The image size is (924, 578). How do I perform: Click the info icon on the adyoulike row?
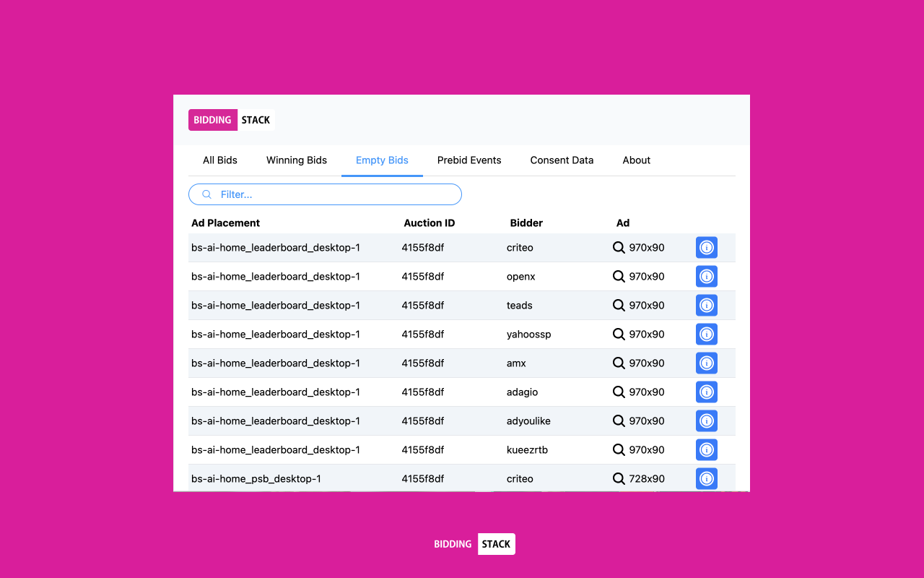(x=706, y=420)
